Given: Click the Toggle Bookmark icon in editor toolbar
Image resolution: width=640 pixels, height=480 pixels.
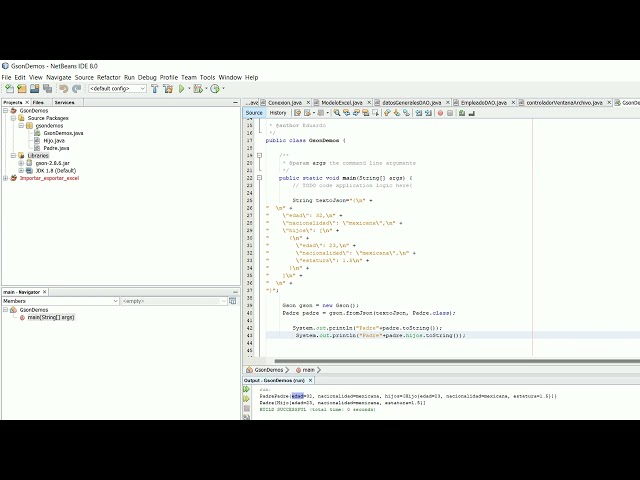Looking at the screenshot, I should [x=407, y=113].
